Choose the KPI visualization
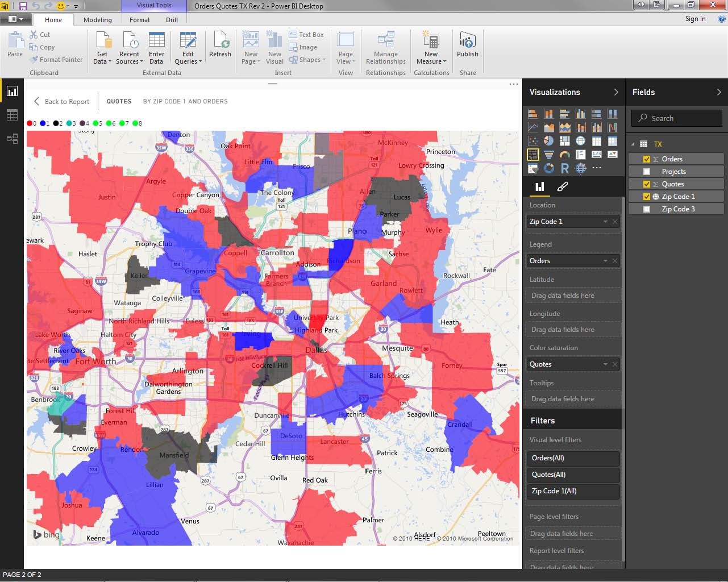 (x=612, y=155)
